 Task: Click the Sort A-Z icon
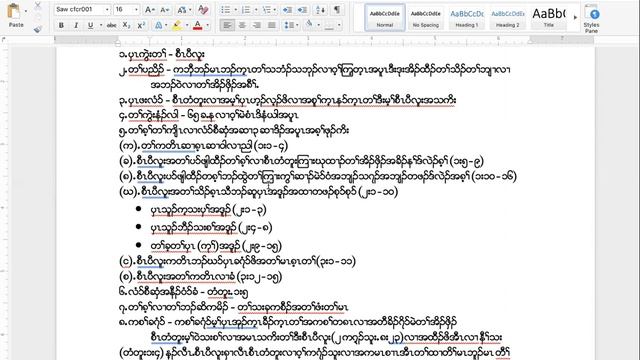[321, 10]
